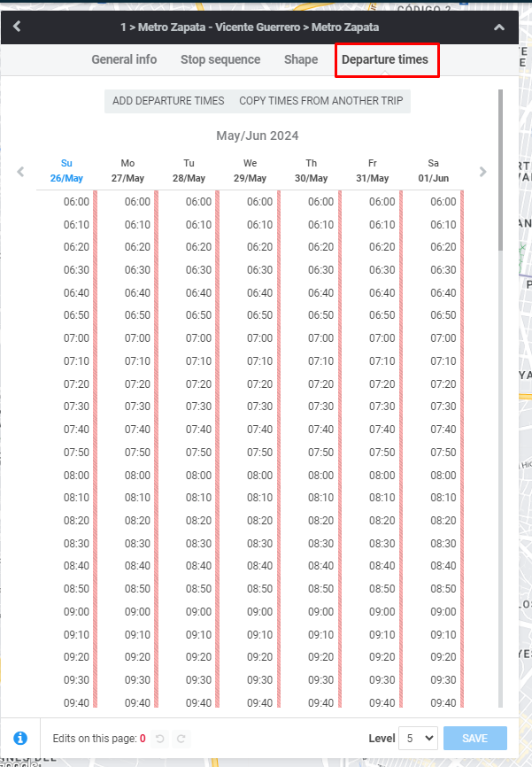Select the Tu 28/May column header
532x767 pixels.
coord(189,171)
